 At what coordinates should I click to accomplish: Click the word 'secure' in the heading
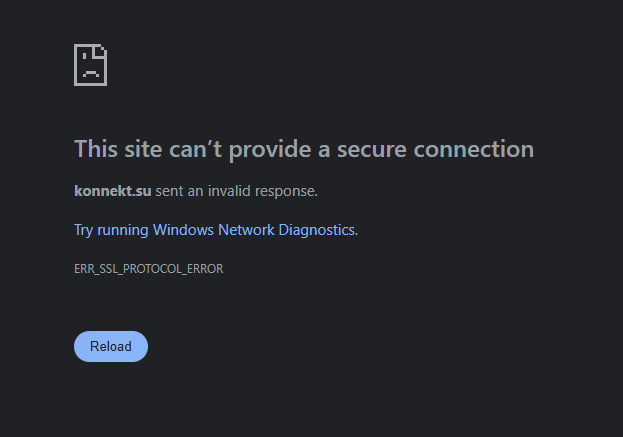372,150
